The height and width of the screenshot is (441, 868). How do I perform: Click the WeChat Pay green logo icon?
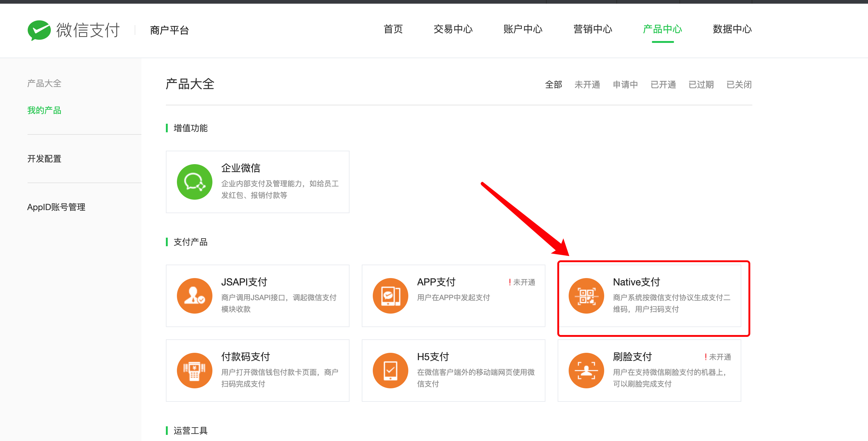[39, 30]
